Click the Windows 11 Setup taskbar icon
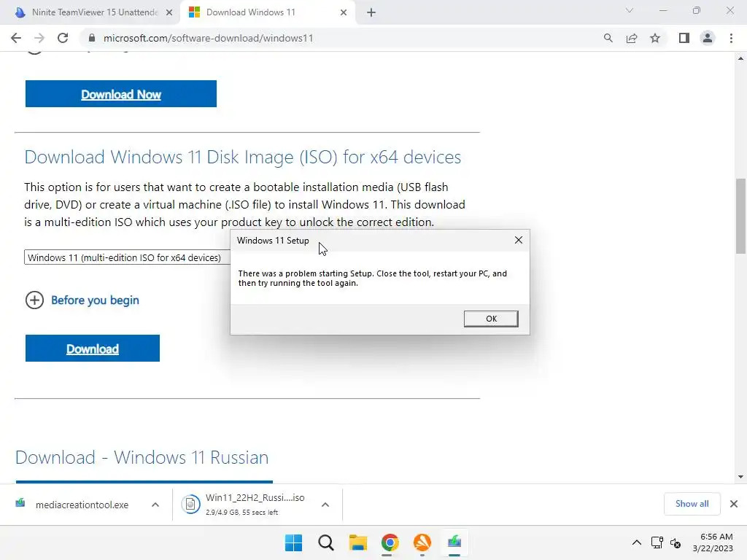Image resolution: width=747 pixels, height=560 pixels. 454,542
